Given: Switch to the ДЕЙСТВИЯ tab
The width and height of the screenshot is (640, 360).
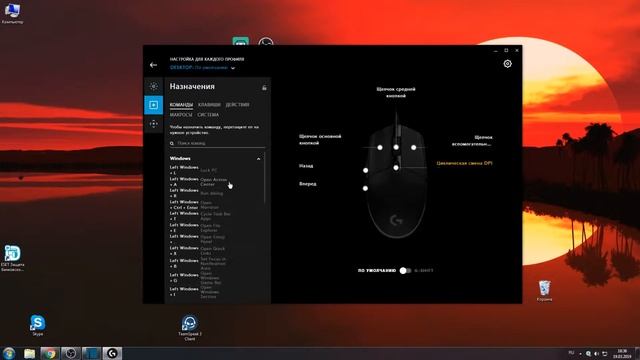Looking at the screenshot, I should click(238, 105).
